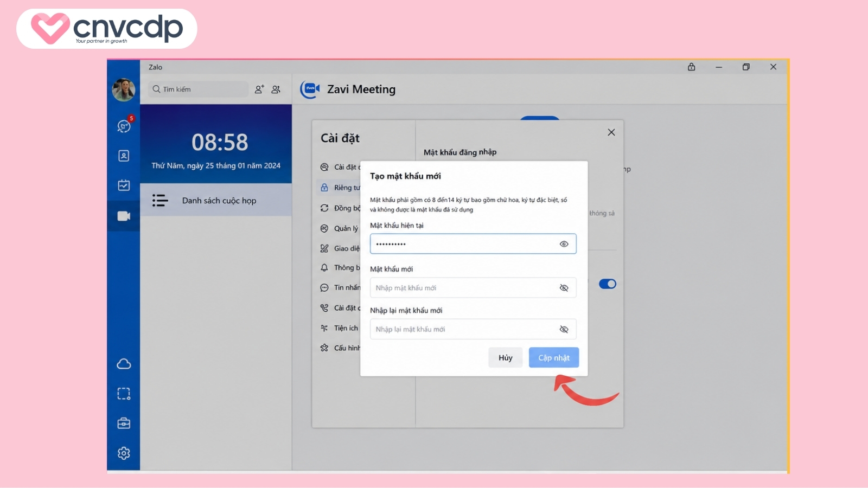Click the Tìm kiếm search field

click(198, 89)
